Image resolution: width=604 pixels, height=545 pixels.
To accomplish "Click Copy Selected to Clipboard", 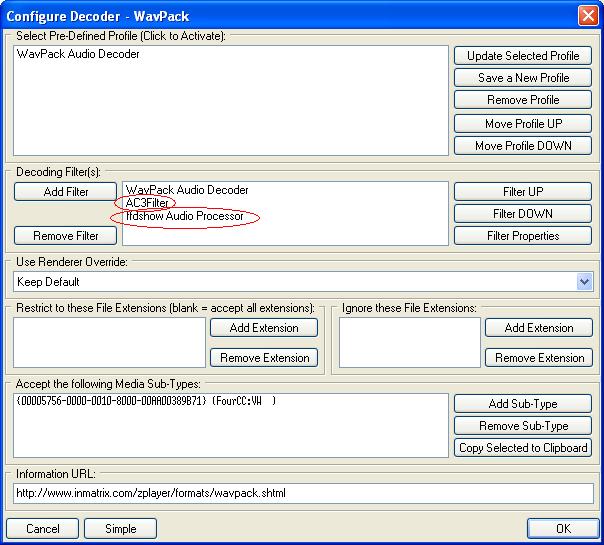I will point(523,448).
